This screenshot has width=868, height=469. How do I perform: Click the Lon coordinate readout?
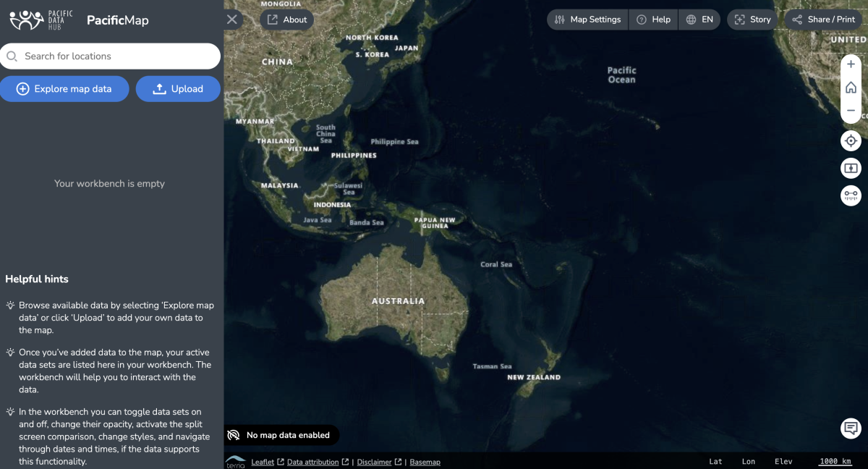coord(749,462)
